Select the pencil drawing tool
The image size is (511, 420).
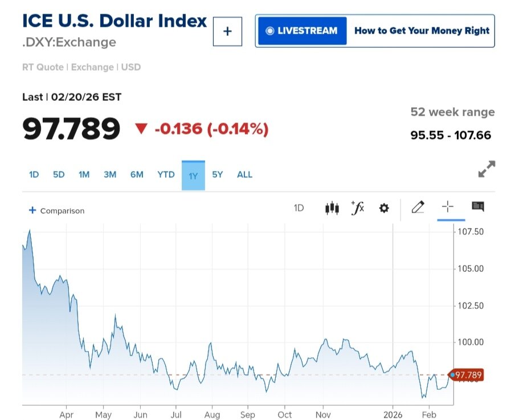click(418, 207)
